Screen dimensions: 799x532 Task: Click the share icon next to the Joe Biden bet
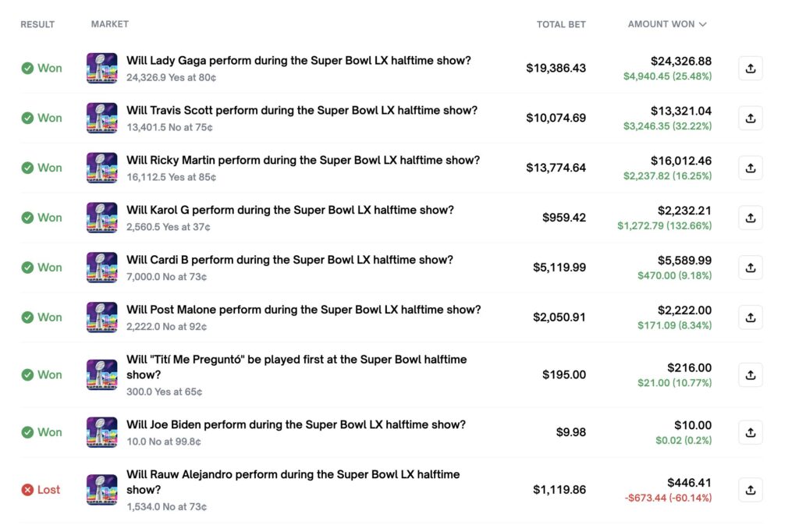click(750, 432)
